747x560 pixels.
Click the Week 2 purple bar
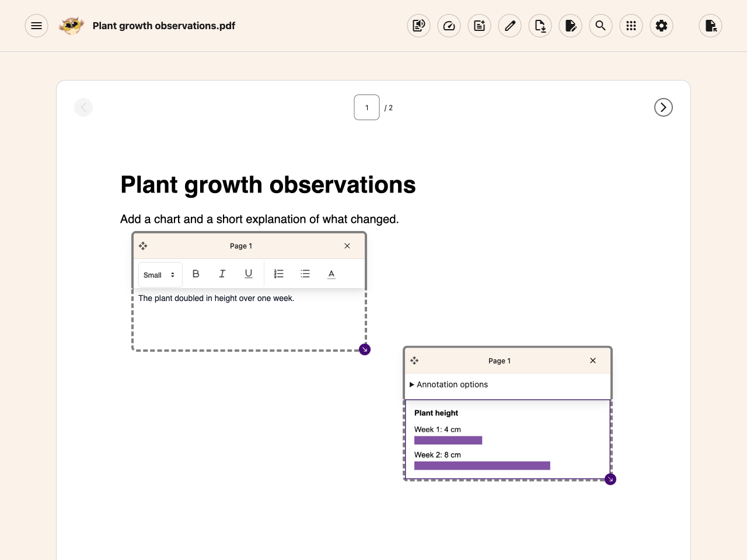pyautogui.click(x=482, y=466)
